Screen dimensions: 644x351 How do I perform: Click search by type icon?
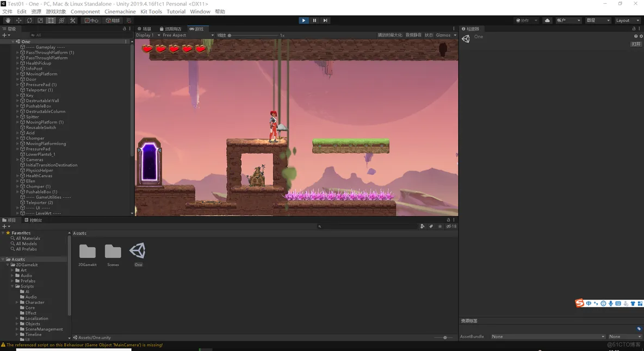[x=422, y=227]
